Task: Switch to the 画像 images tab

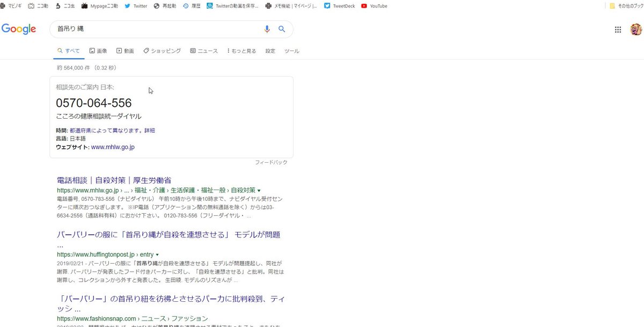Action: pyautogui.click(x=98, y=51)
